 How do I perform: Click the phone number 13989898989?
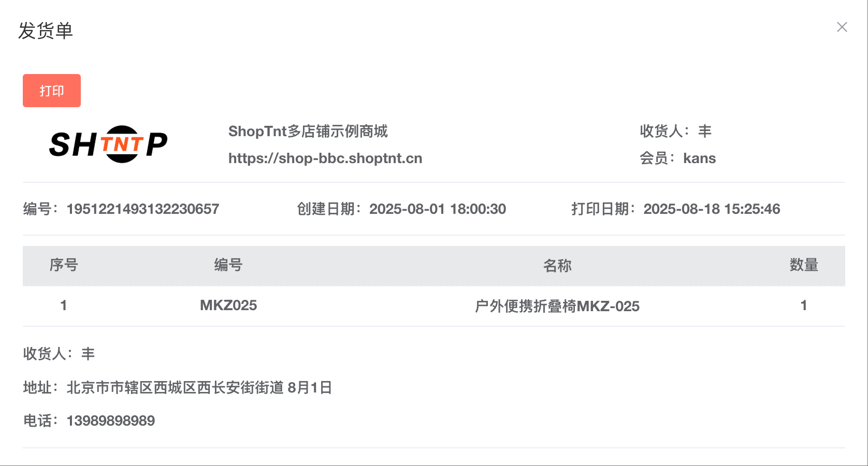111,421
